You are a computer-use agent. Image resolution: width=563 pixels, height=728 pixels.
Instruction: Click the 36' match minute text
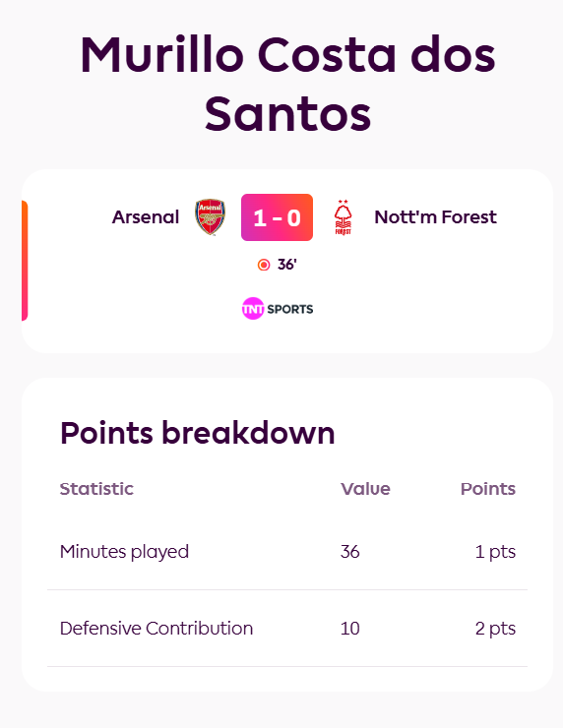tap(287, 265)
